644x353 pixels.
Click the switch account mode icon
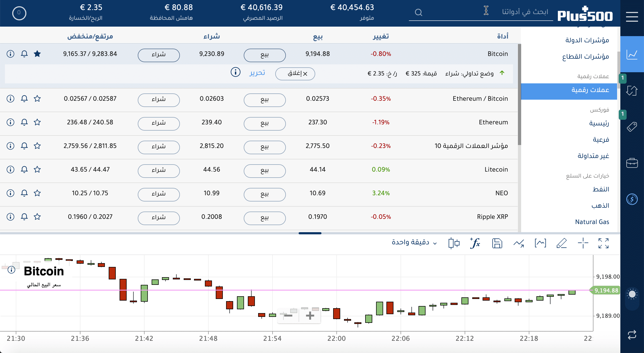(x=632, y=335)
